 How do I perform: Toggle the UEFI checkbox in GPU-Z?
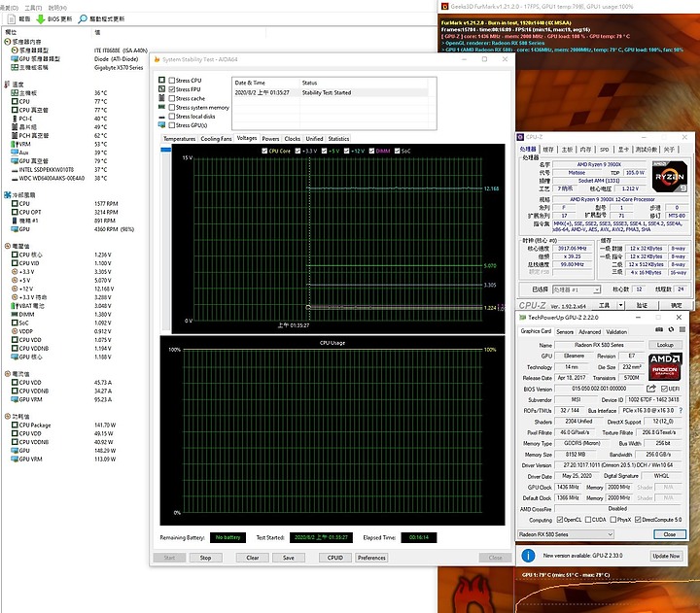(x=664, y=389)
